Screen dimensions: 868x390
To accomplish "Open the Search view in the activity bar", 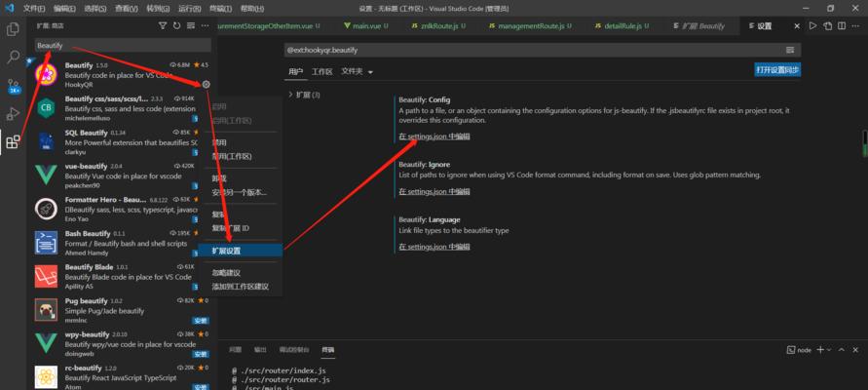I will 13,58.
